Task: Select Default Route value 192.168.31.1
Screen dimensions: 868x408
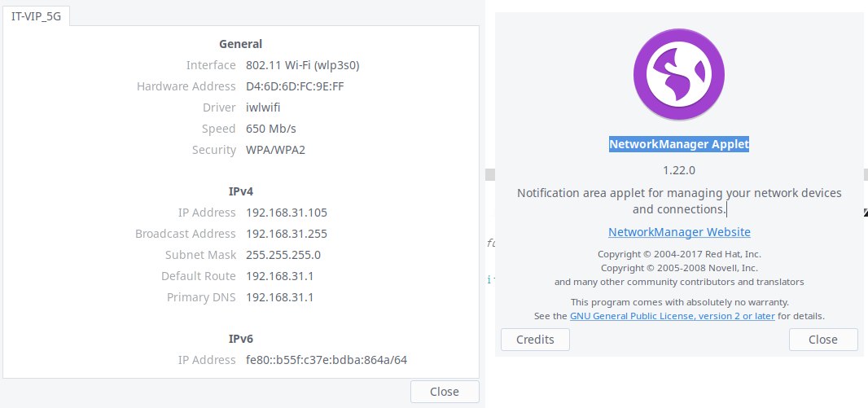Action: [279, 276]
